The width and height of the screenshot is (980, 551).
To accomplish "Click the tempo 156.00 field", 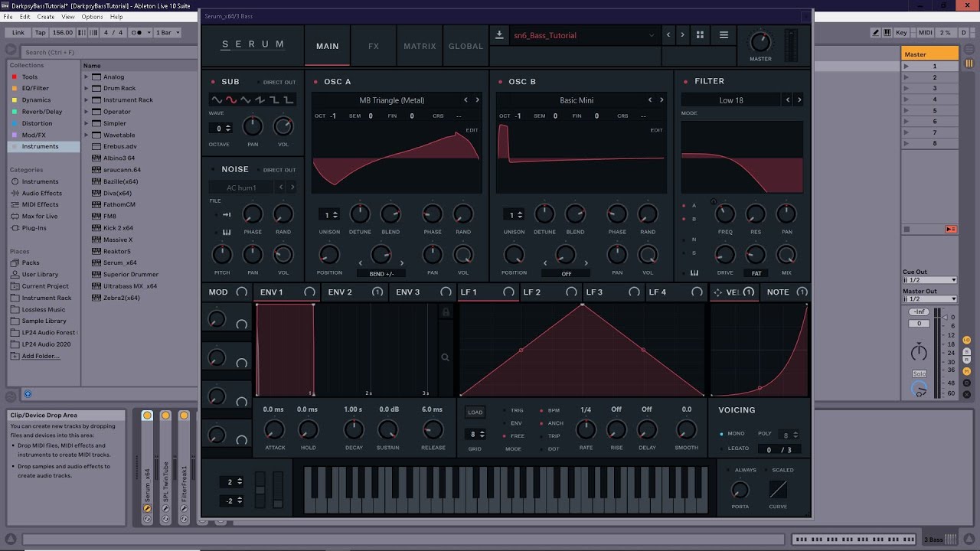I will (63, 32).
